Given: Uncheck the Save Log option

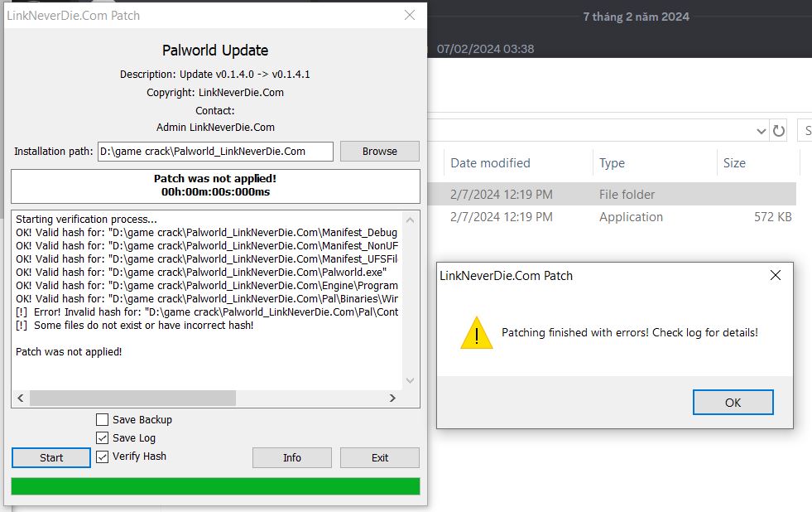Looking at the screenshot, I should [x=103, y=438].
